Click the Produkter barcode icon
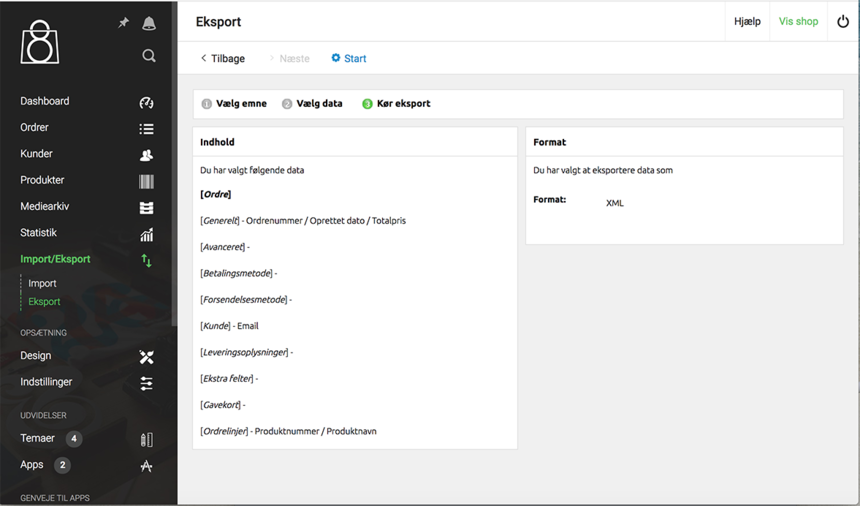 tap(146, 181)
